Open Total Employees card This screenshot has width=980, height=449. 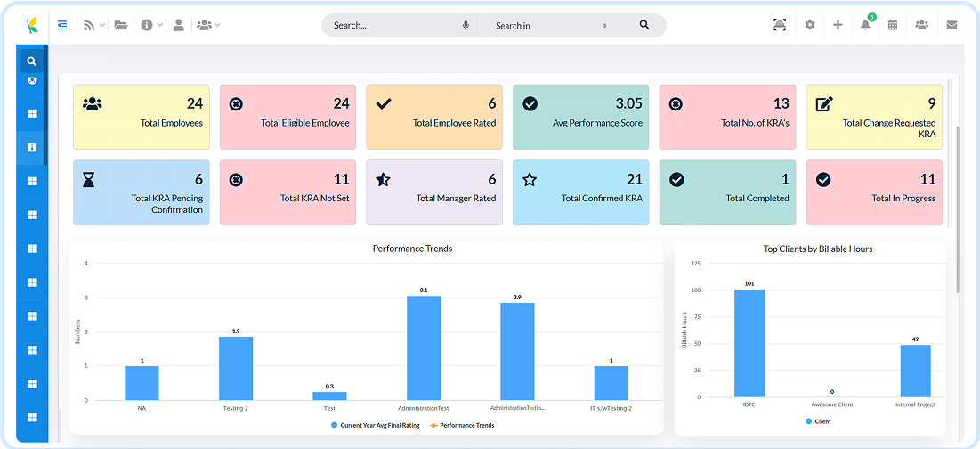click(x=142, y=117)
